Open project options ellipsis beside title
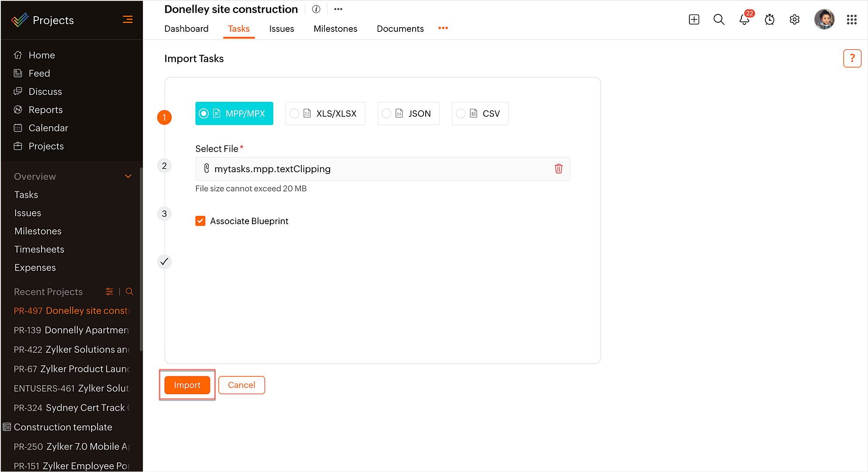 pos(338,9)
